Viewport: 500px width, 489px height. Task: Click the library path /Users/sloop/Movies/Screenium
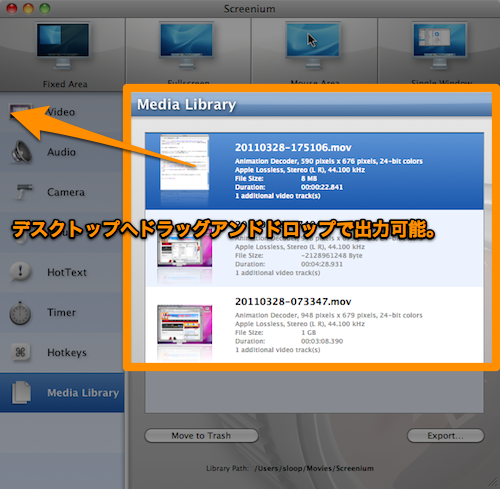[x=314, y=468]
